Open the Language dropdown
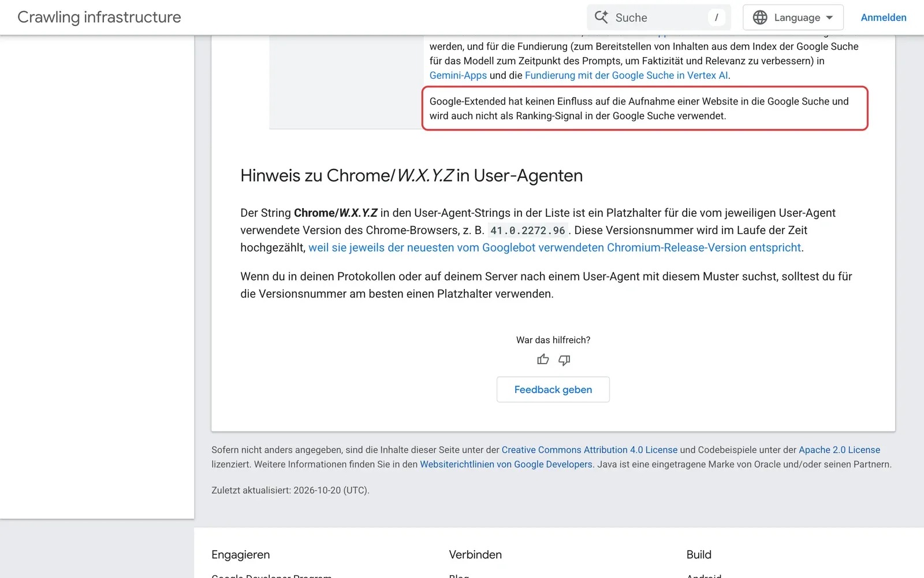The image size is (924, 578). coord(793,17)
